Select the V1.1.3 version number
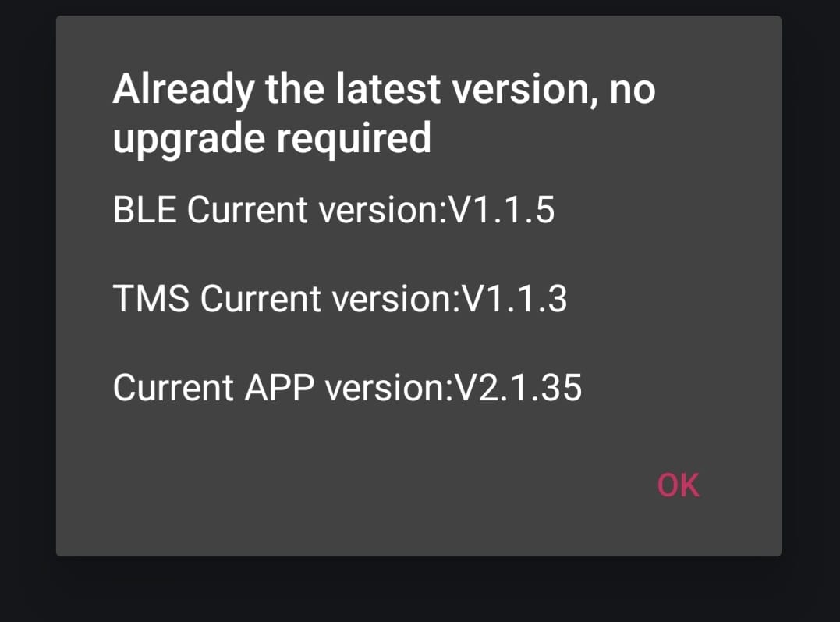 pyautogui.click(x=514, y=298)
